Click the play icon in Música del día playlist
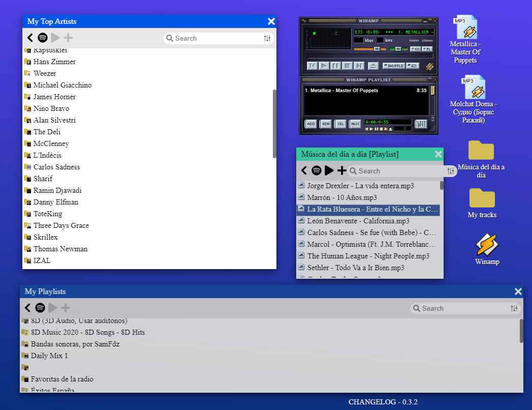 (329, 171)
